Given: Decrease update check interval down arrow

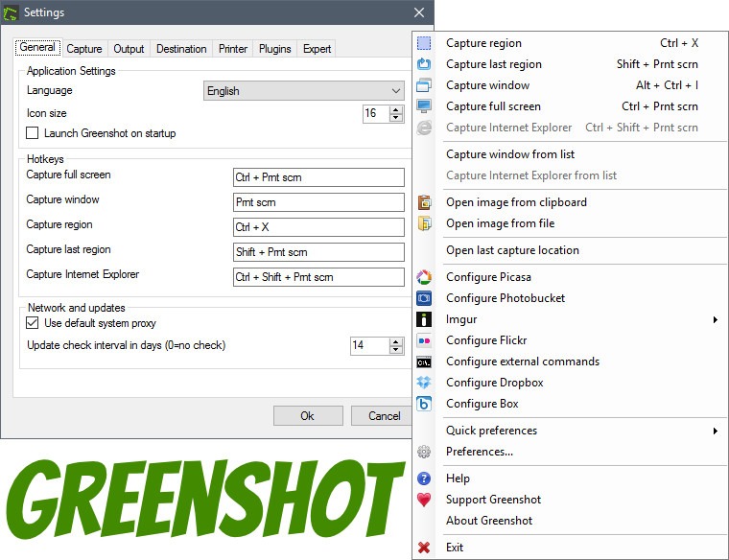Looking at the screenshot, I should 395,349.
